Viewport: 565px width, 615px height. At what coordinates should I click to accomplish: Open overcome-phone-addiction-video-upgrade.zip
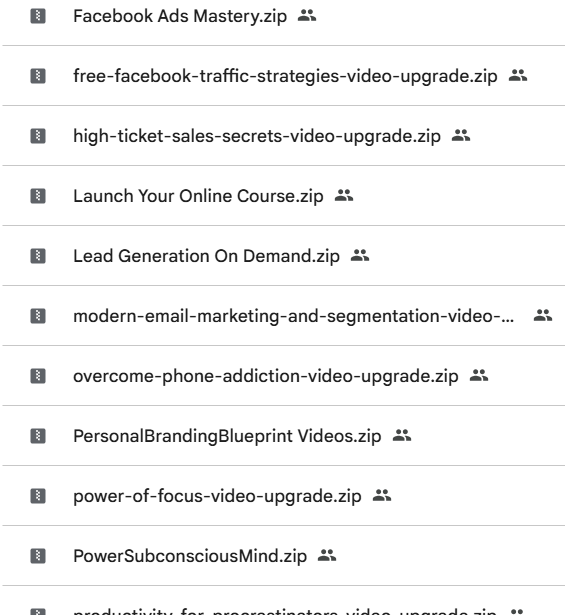pos(266,376)
